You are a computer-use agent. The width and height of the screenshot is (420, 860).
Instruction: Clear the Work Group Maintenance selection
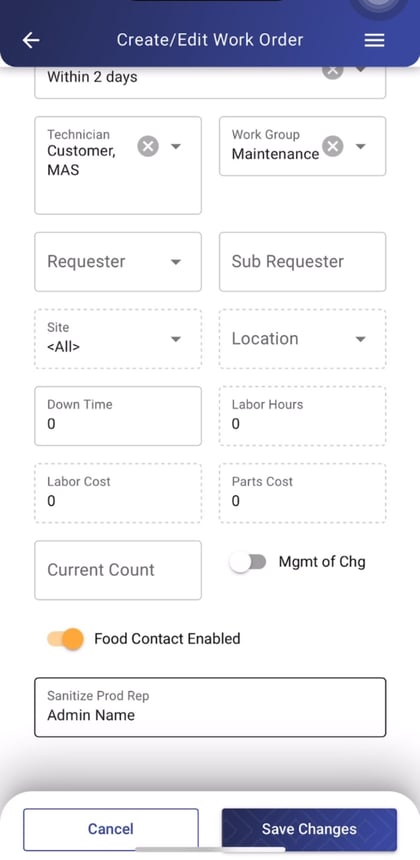pos(332,146)
